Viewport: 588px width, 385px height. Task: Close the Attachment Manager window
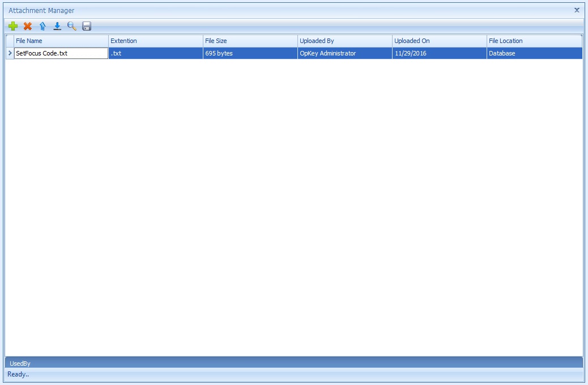577,10
